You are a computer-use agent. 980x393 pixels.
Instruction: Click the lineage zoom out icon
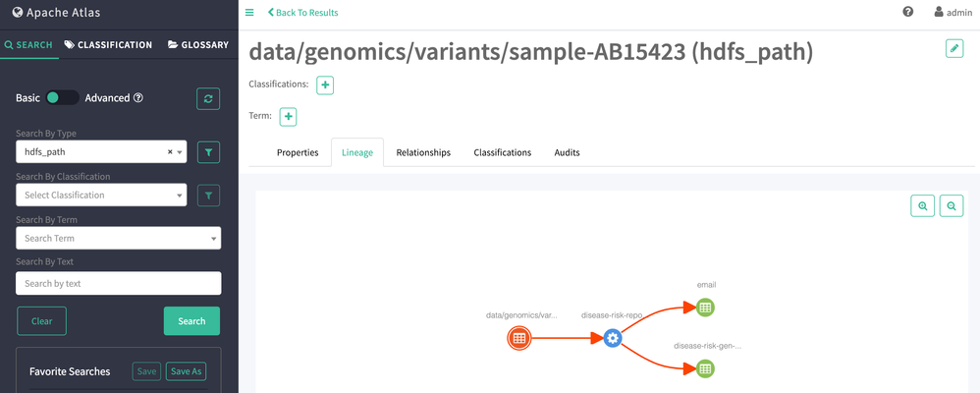(951, 205)
